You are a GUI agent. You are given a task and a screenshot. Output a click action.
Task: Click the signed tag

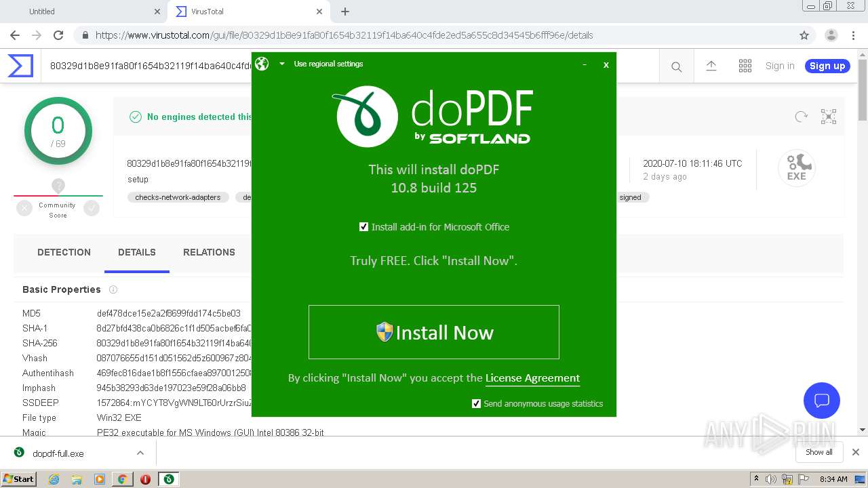point(630,197)
